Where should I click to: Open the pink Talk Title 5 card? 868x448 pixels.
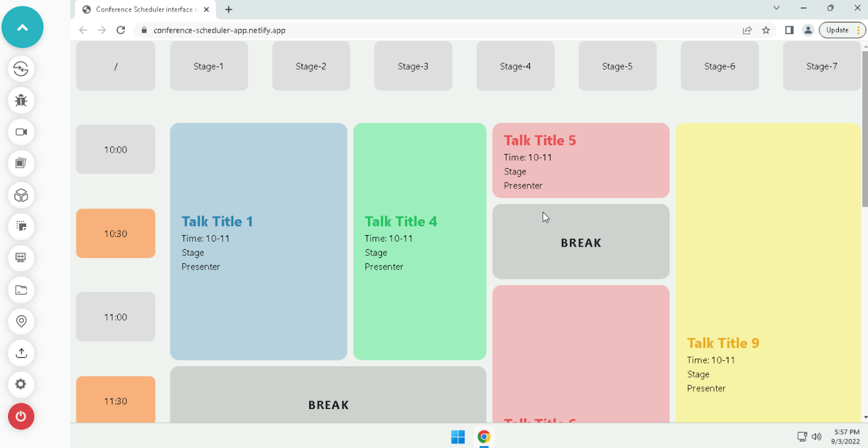tap(580, 161)
